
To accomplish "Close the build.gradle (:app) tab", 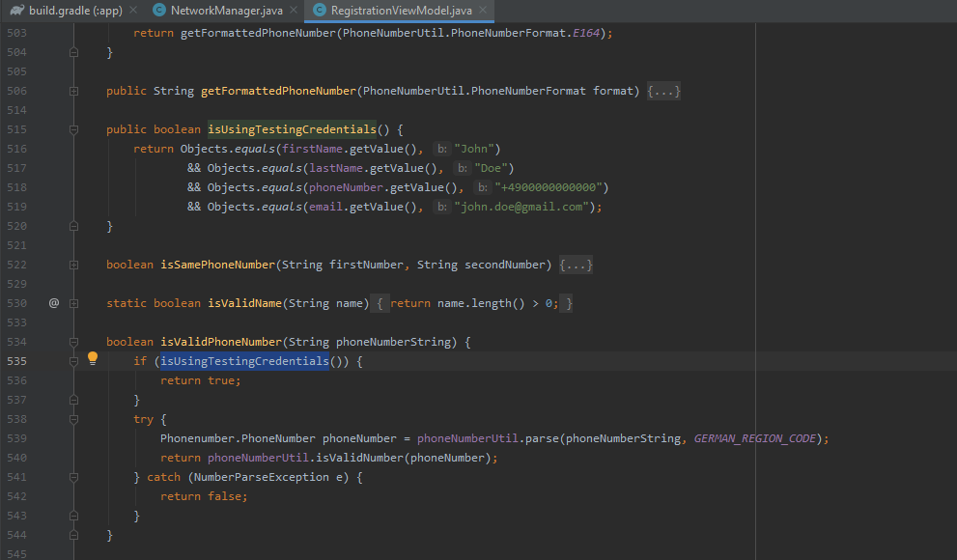I will 133,11.
